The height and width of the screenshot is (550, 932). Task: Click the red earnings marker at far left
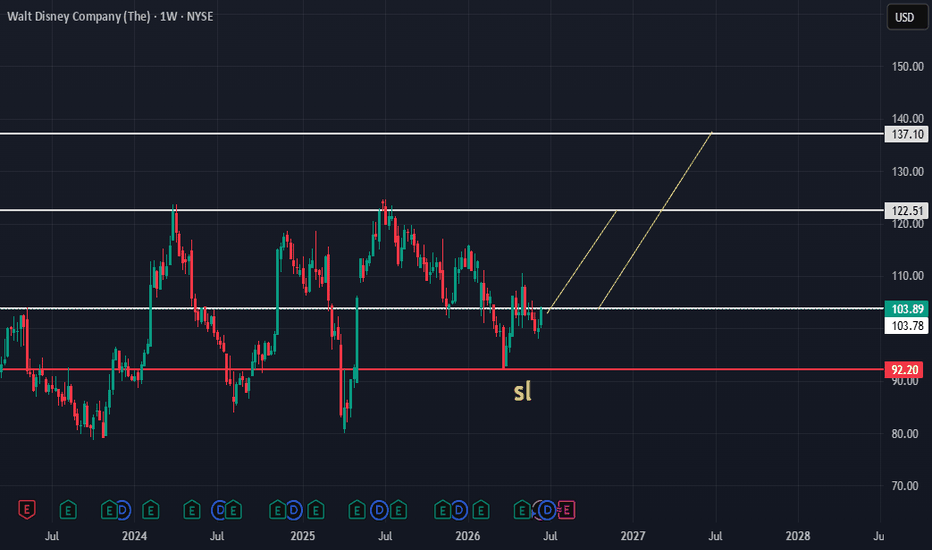[x=27, y=510]
